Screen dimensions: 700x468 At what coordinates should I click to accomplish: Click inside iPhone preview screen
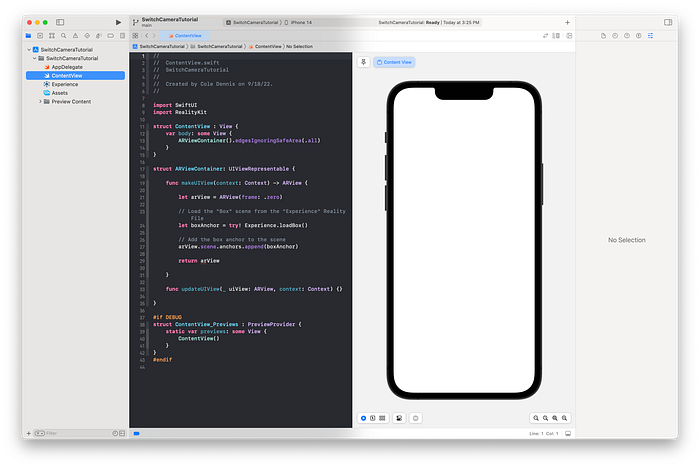464,241
